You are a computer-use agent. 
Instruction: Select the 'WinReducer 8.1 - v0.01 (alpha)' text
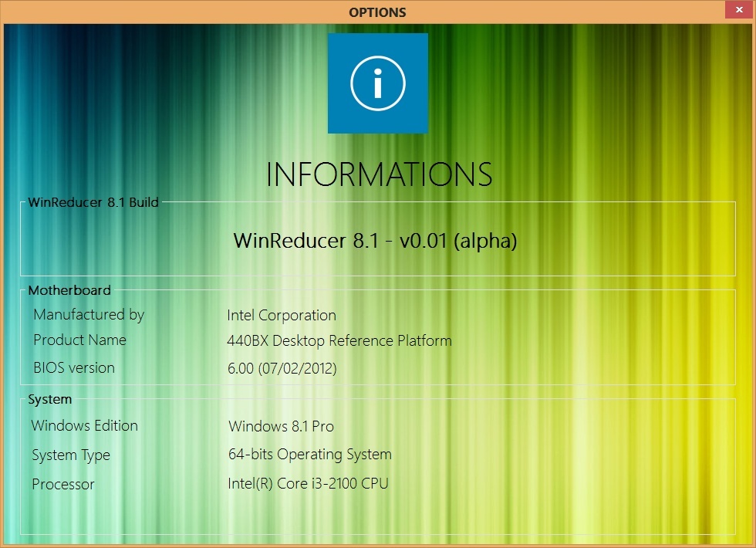(375, 240)
